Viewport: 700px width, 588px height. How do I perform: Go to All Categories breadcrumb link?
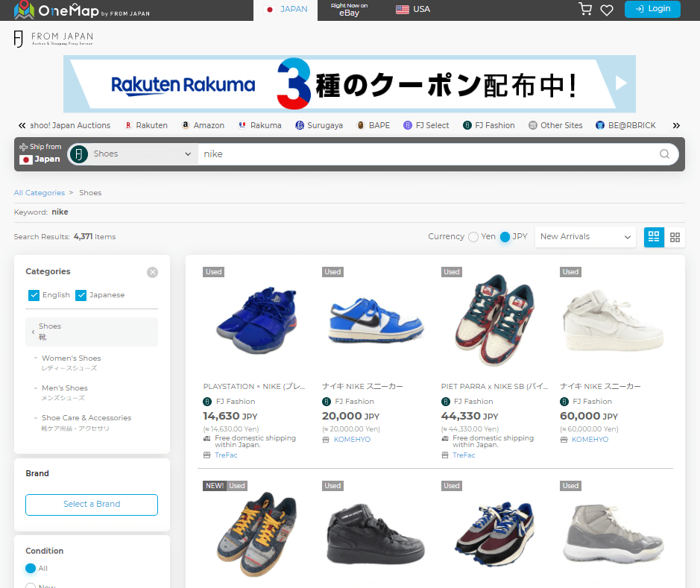[x=40, y=193]
